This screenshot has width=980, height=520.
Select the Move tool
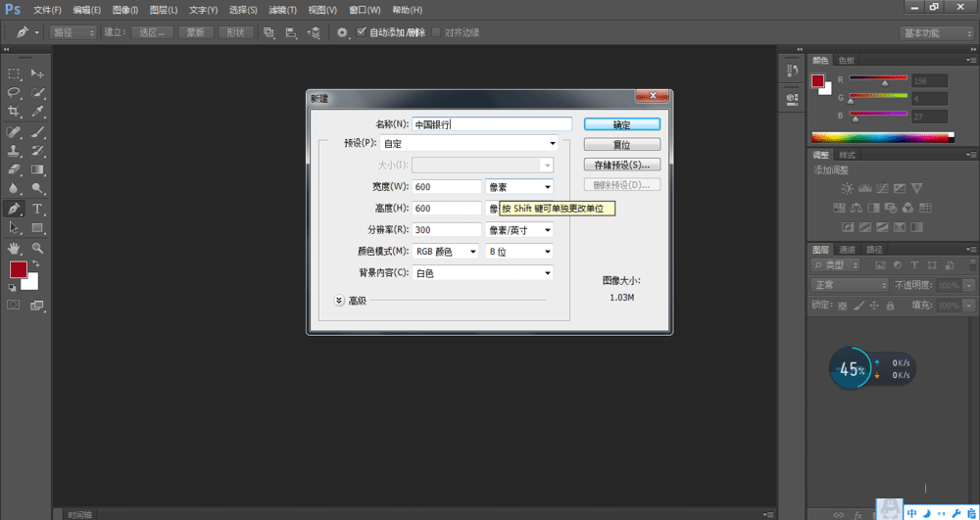tap(37, 73)
